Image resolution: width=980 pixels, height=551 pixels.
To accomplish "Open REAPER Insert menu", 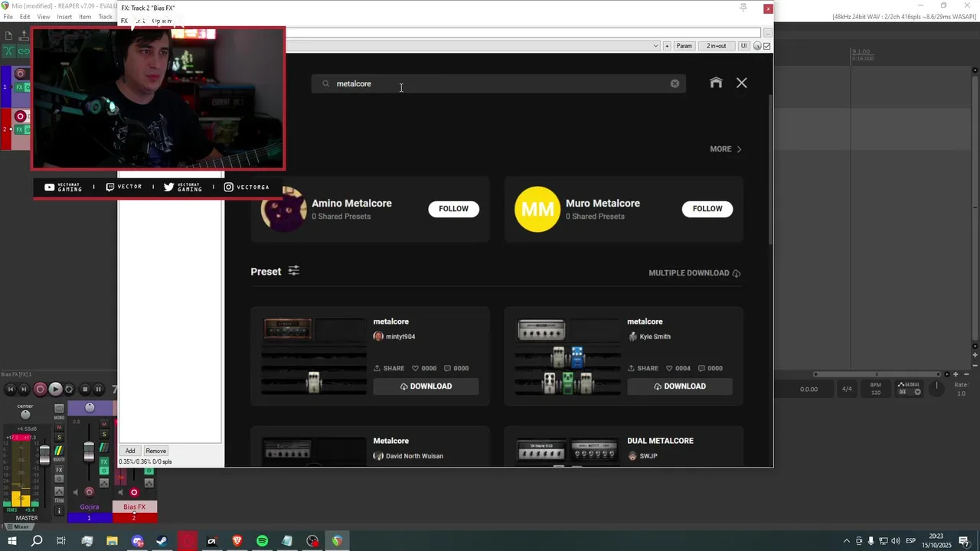I will 64,17.
